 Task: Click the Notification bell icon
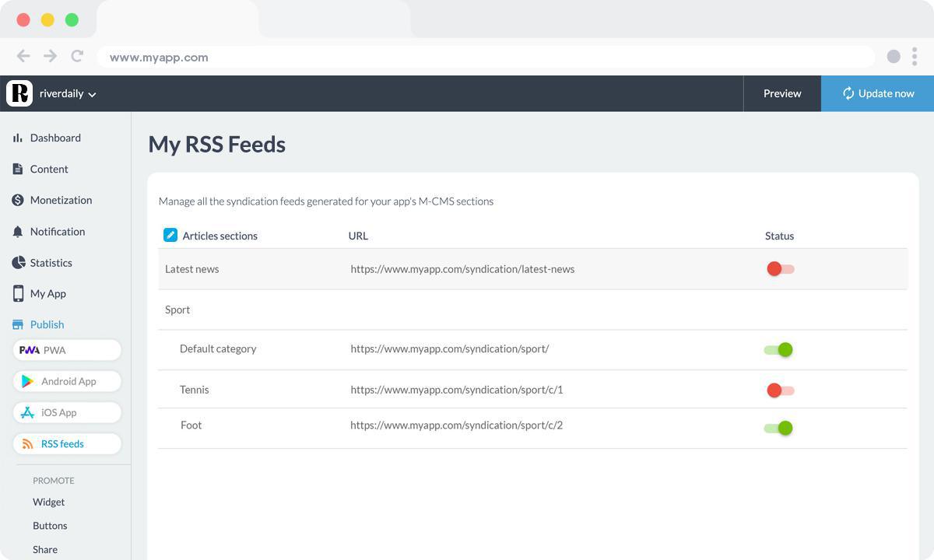[18, 232]
